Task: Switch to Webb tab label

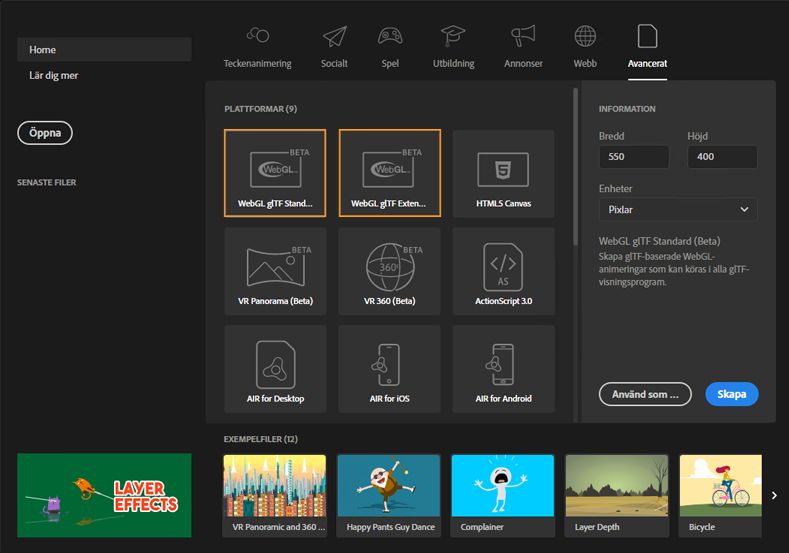Action: point(585,63)
